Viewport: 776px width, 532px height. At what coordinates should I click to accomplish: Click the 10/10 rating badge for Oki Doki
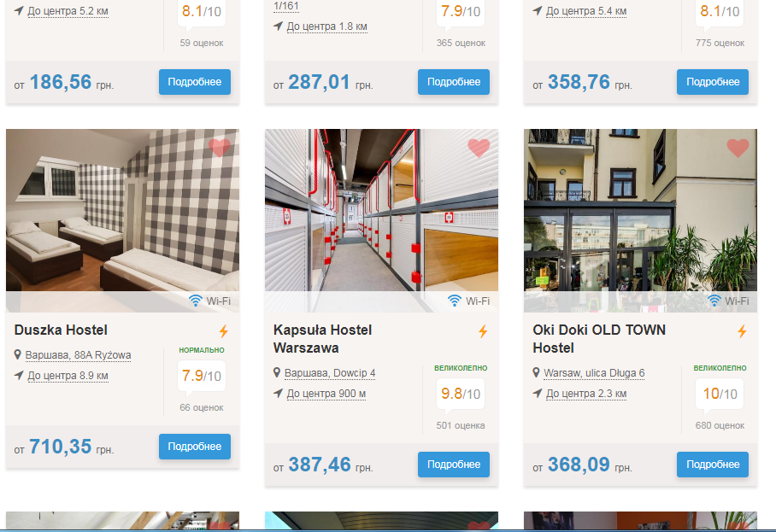click(720, 394)
